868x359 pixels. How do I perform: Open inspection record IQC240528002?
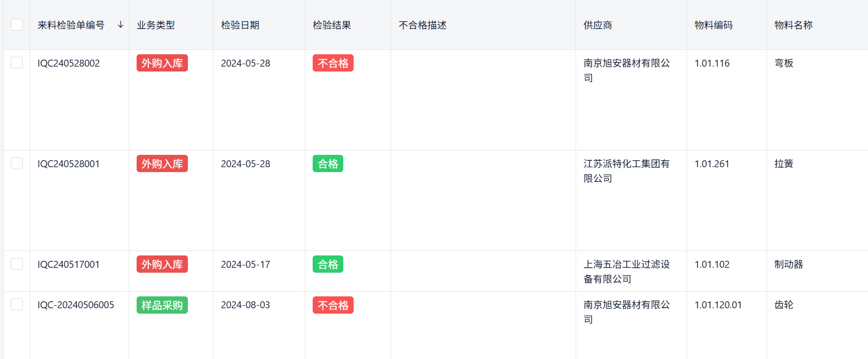(69, 63)
